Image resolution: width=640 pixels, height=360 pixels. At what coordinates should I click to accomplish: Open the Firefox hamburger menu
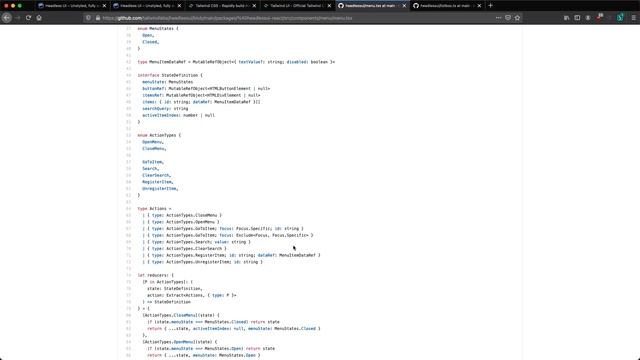coord(633,18)
